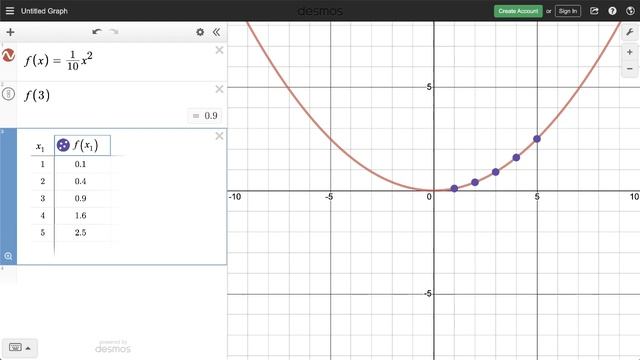Select table cell with x value 1
Image resolution: width=640 pixels, height=360 pixels.
tap(42, 164)
